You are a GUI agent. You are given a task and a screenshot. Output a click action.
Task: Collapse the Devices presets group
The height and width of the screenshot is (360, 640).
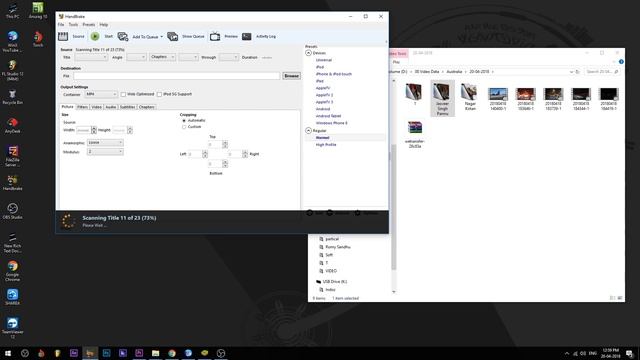point(309,53)
